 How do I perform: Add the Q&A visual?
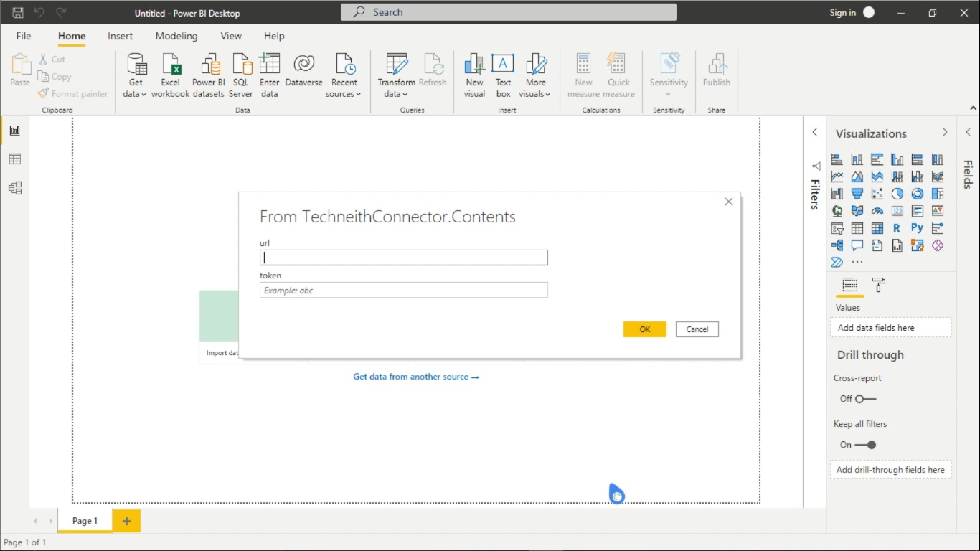[857, 245]
